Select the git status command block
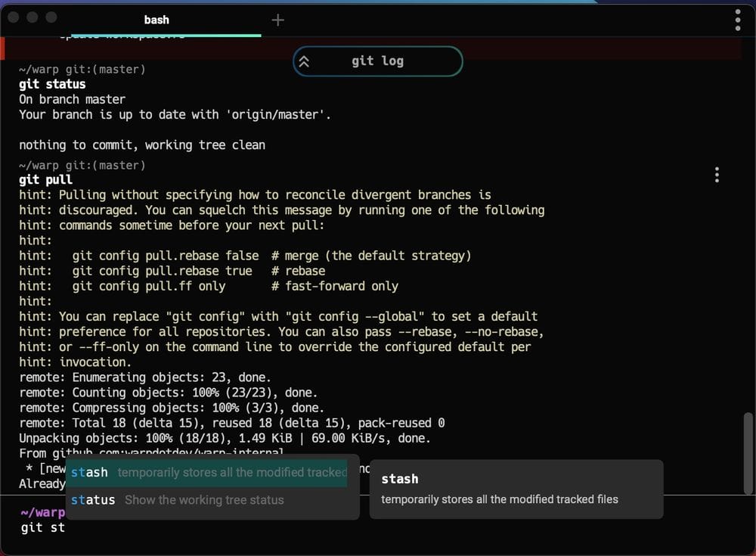The image size is (756, 556). [x=52, y=84]
